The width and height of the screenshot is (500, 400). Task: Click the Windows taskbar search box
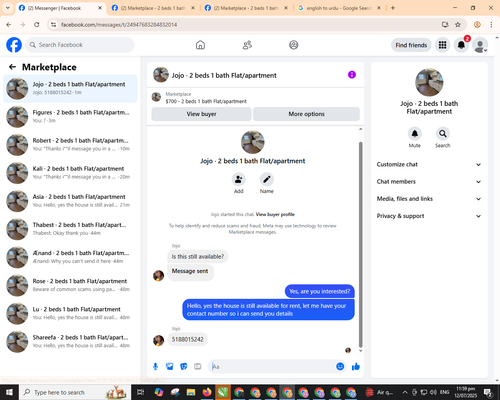[74, 392]
